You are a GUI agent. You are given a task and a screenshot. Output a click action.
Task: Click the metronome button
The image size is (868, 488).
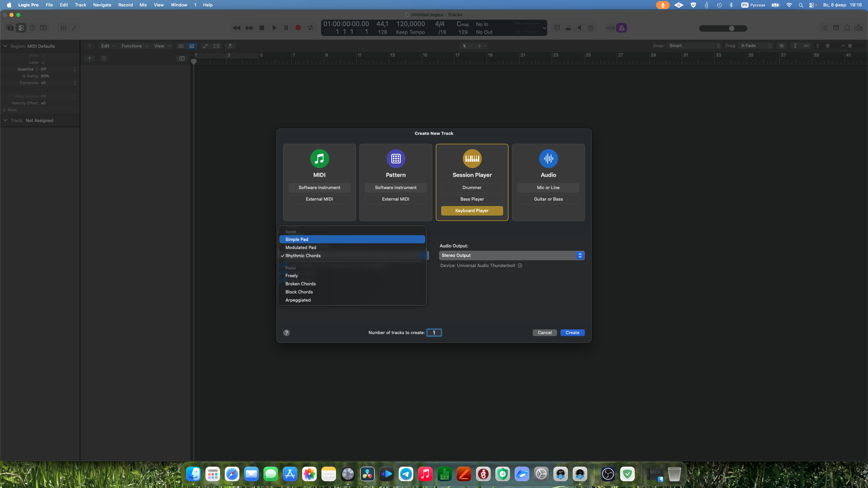(622, 28)
